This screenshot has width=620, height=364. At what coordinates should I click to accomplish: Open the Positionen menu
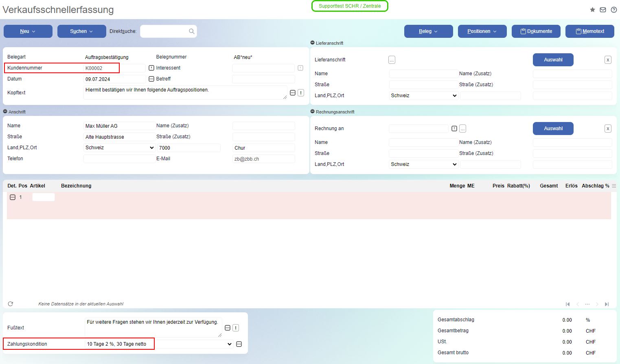pyautogui.click(x=482, y=31)
